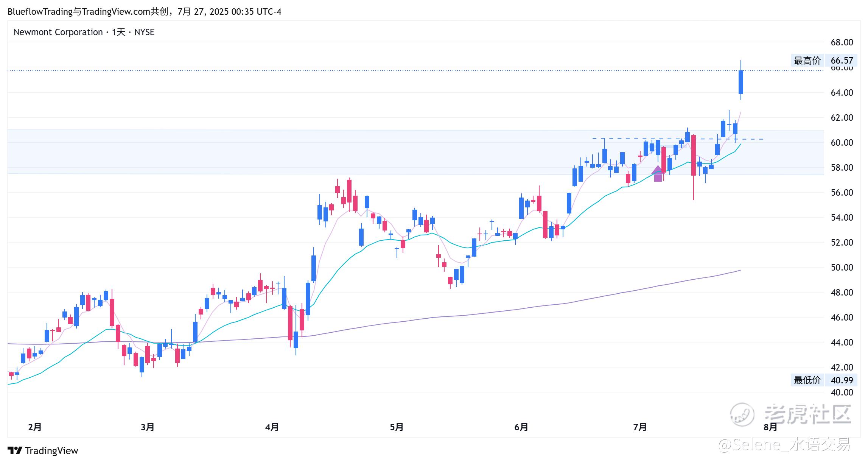868x464 pixels.
Task: Click the BlueflowTrading header caption text
Action: 145,12
